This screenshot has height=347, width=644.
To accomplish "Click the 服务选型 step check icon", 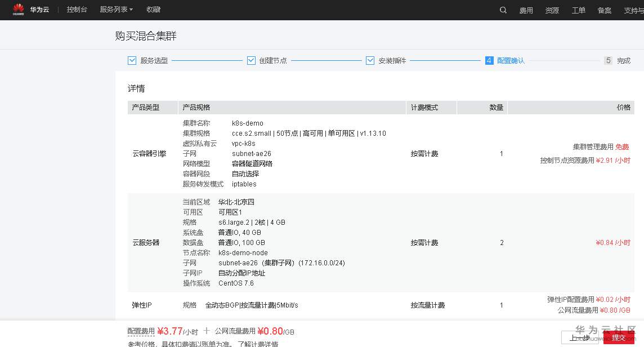I will [x=132, y=60].
